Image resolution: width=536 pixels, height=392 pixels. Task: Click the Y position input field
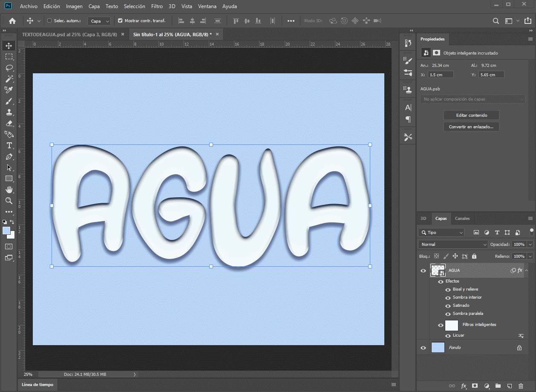coord(491,75)
